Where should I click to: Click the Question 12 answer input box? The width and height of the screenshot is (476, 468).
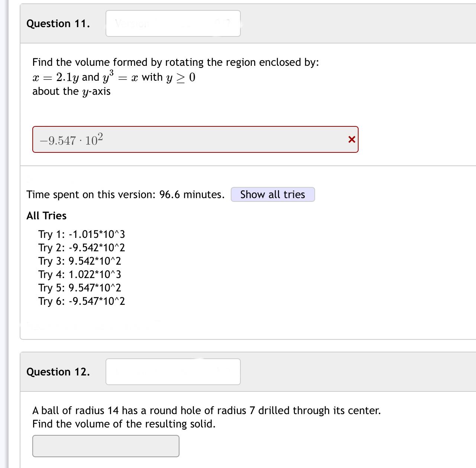[x=106, y=445]
